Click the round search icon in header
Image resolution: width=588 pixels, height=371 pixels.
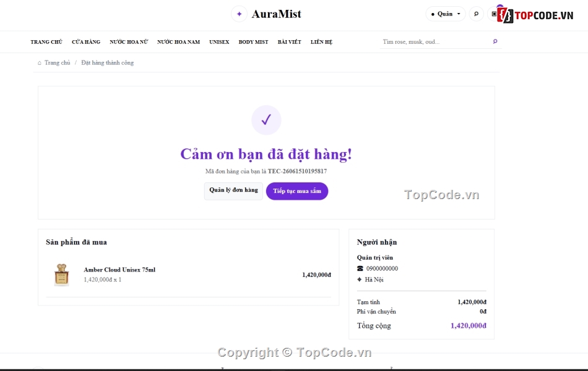(476, 14)
